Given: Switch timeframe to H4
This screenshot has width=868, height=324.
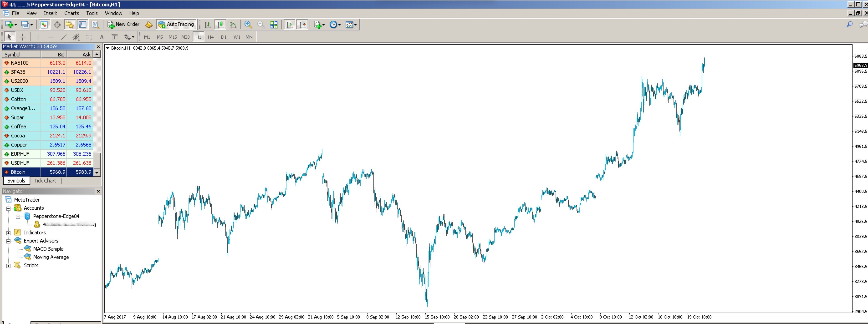Looking at the screenshot, I should coord(211,37).
